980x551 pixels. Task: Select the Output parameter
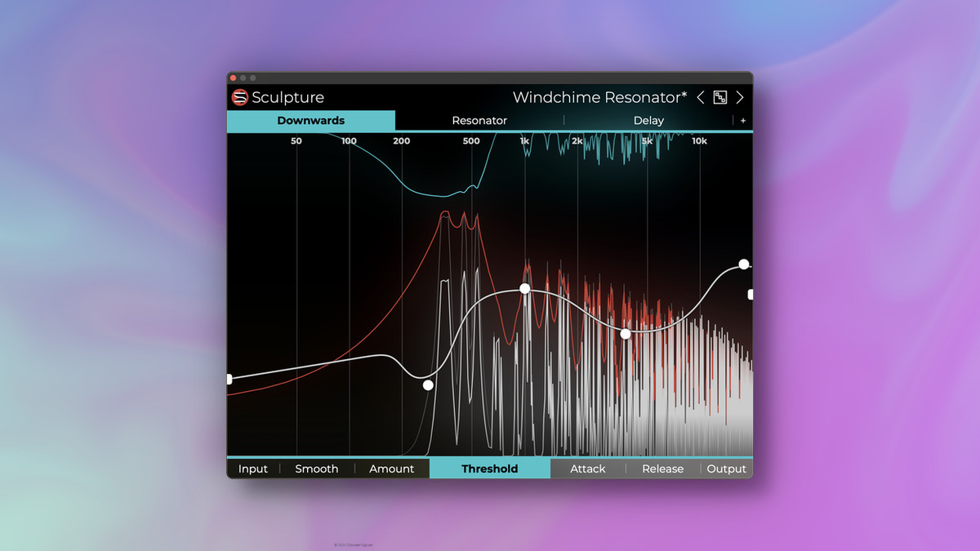727,469
